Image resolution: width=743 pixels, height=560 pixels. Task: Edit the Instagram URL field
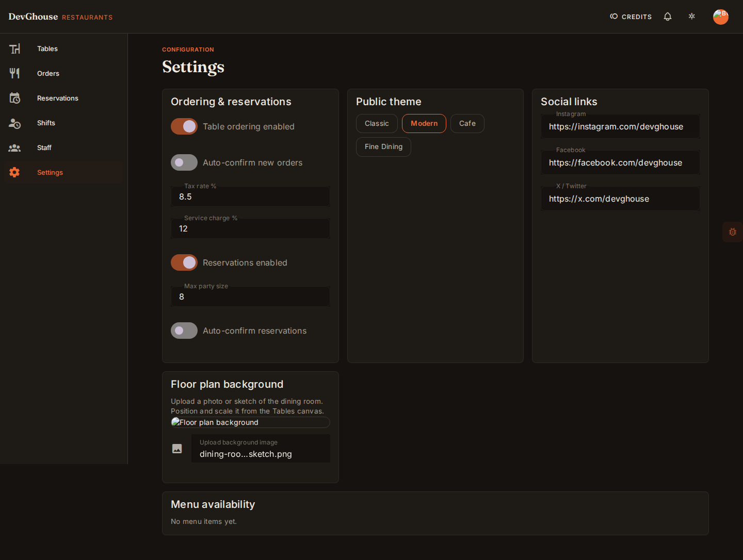click(620, 126)
